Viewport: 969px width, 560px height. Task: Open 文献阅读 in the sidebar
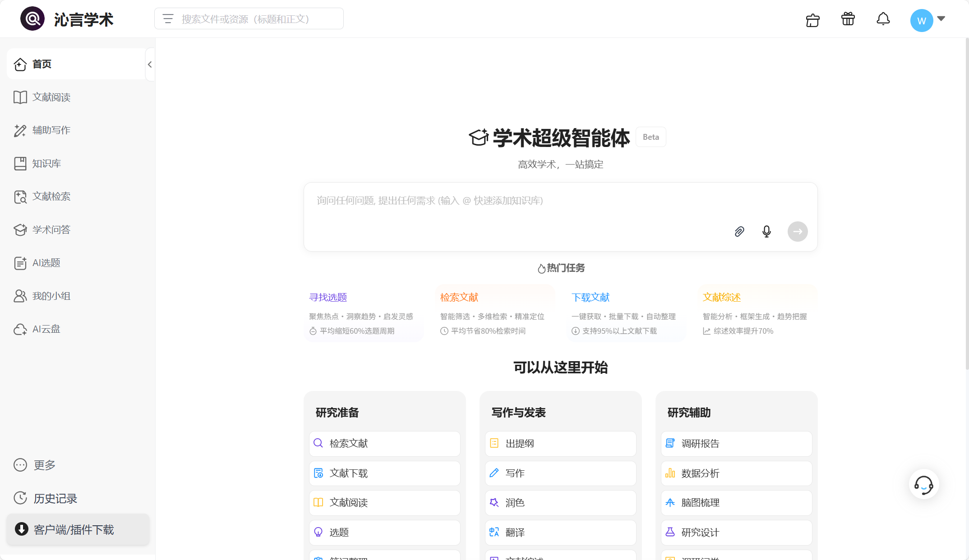point(51,97)
